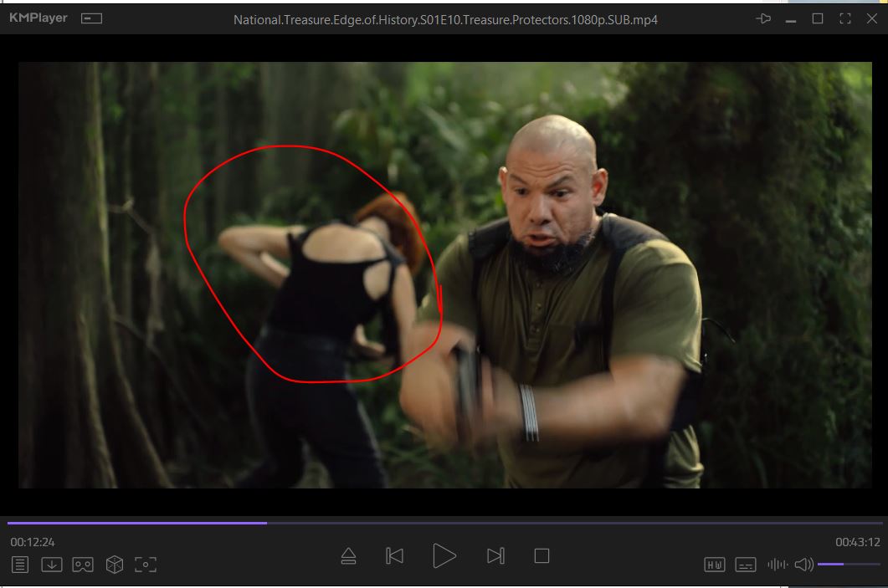
Task: Skip to the next track
Action: pos(495,556)
